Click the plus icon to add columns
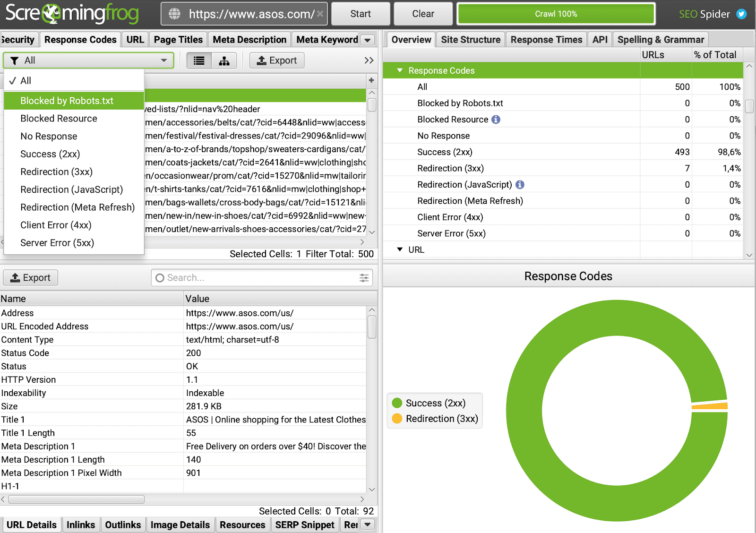Screen dimensions: 756x533 (x=371, y=80)
